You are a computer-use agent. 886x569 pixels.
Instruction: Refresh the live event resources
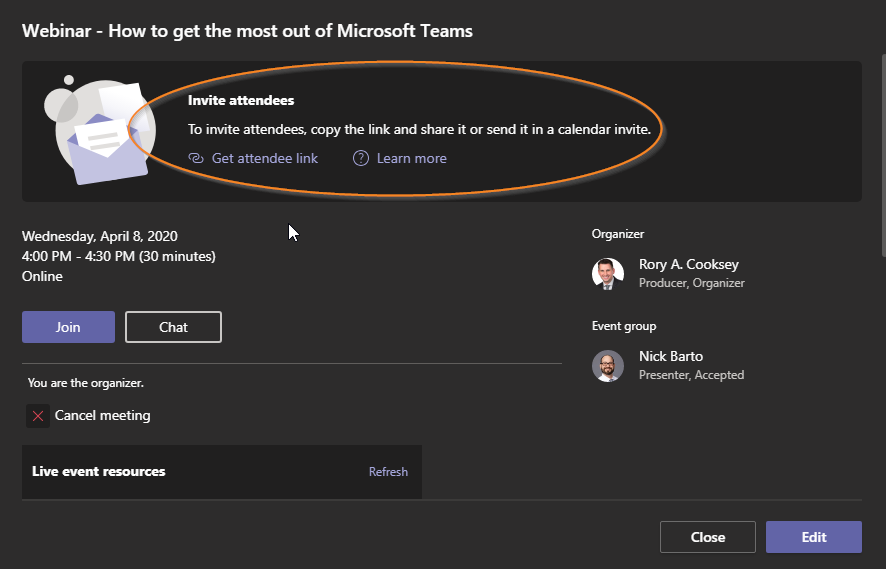click(x=388, y=472)
